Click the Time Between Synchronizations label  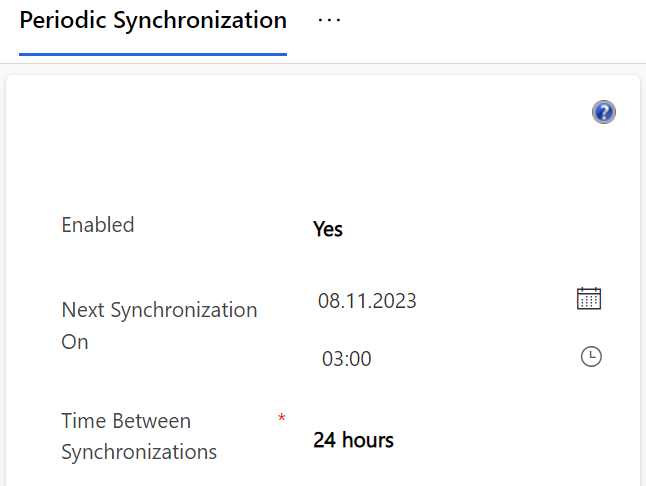[126, 421]
